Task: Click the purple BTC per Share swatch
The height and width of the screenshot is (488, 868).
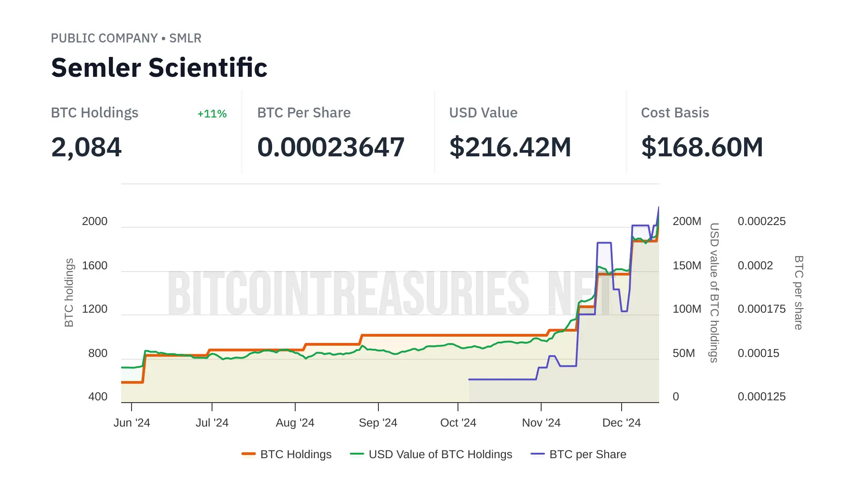Action: point(538,454)
